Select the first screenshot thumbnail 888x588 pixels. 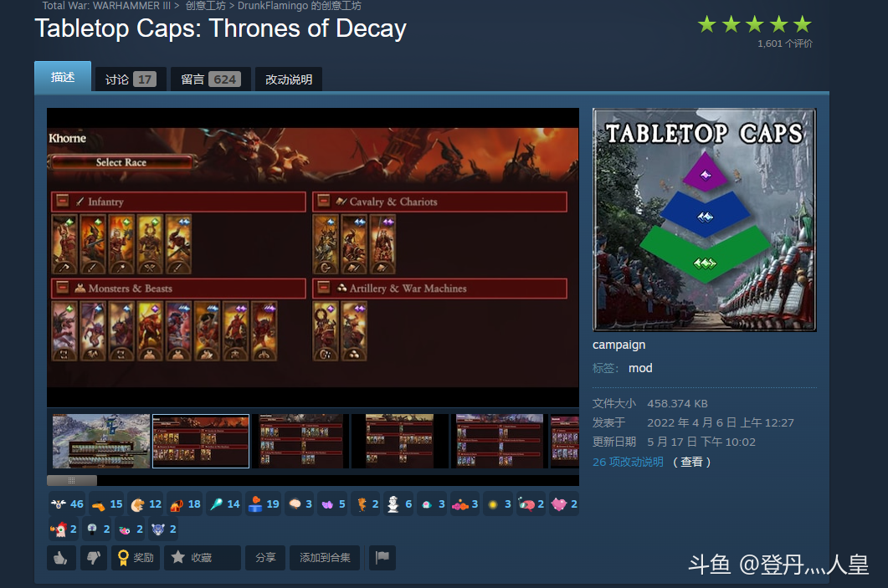(x=100, y=441)
